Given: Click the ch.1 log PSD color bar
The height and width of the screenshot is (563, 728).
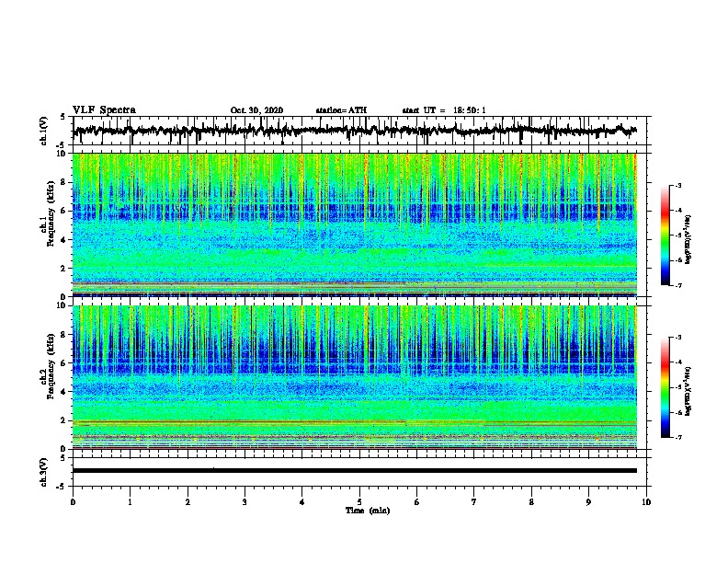Looking at the screenshot, I should click(x=665, y=236).
